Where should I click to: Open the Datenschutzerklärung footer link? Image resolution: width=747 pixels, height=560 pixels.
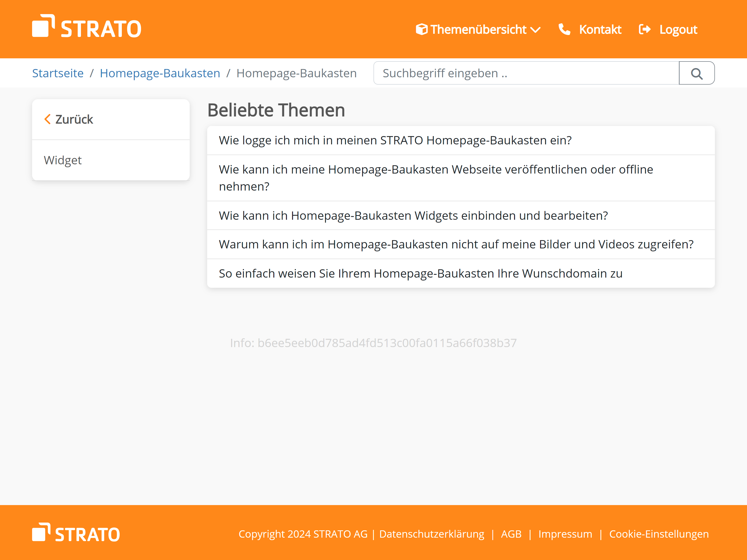[432, 534]
